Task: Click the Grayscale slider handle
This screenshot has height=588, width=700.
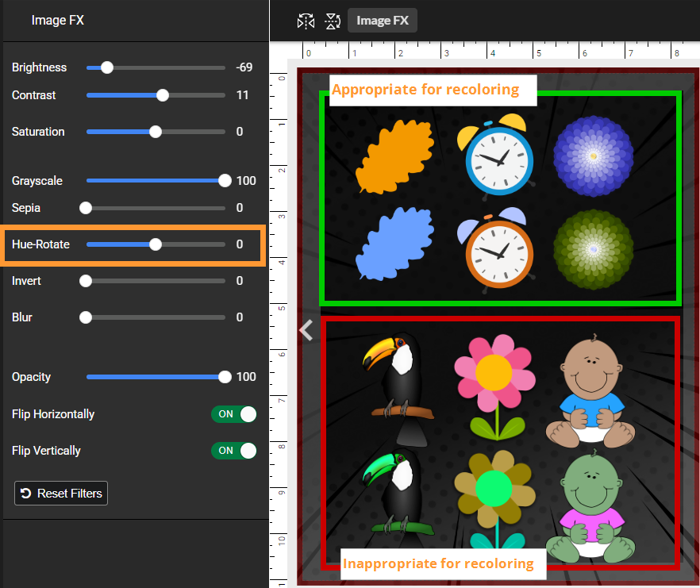Action: pos(225,181)
